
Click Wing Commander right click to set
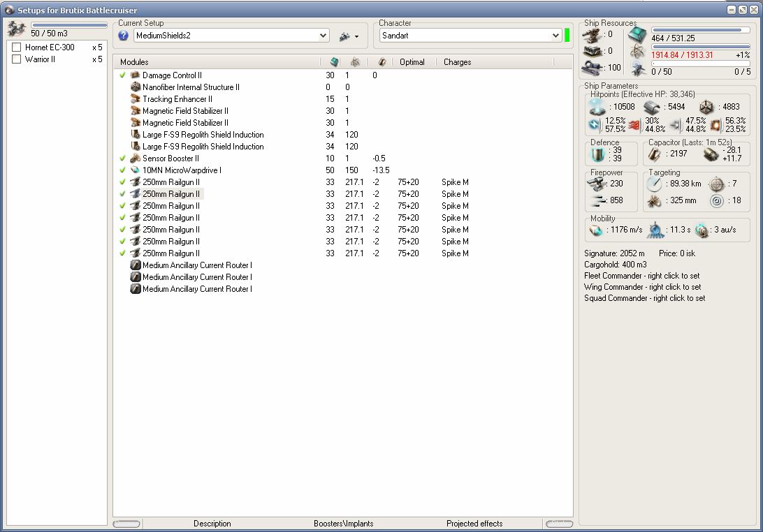click(x=642, y=287)
